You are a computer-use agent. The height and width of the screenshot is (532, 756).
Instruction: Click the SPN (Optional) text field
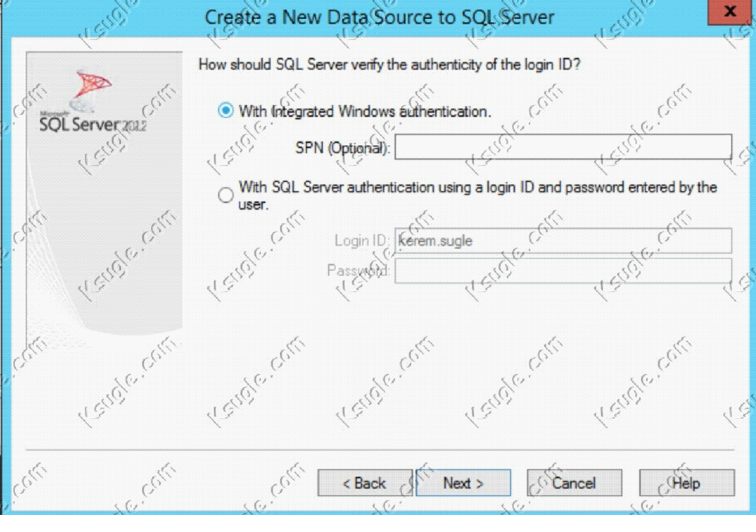[x=563, y=147]
